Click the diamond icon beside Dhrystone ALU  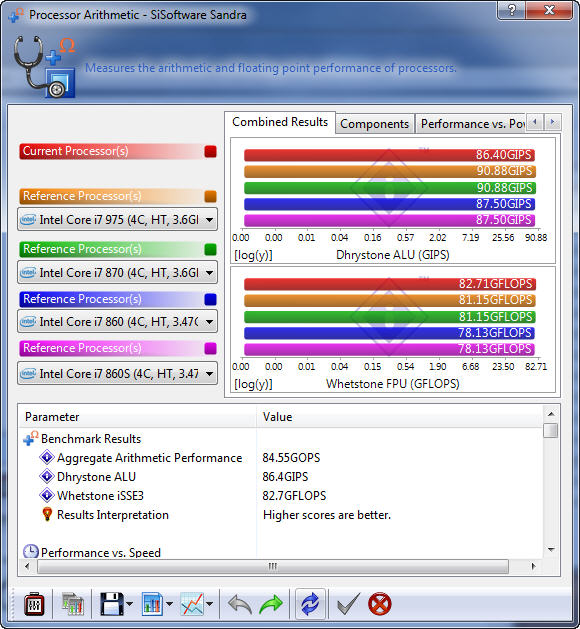pos(47,476)
